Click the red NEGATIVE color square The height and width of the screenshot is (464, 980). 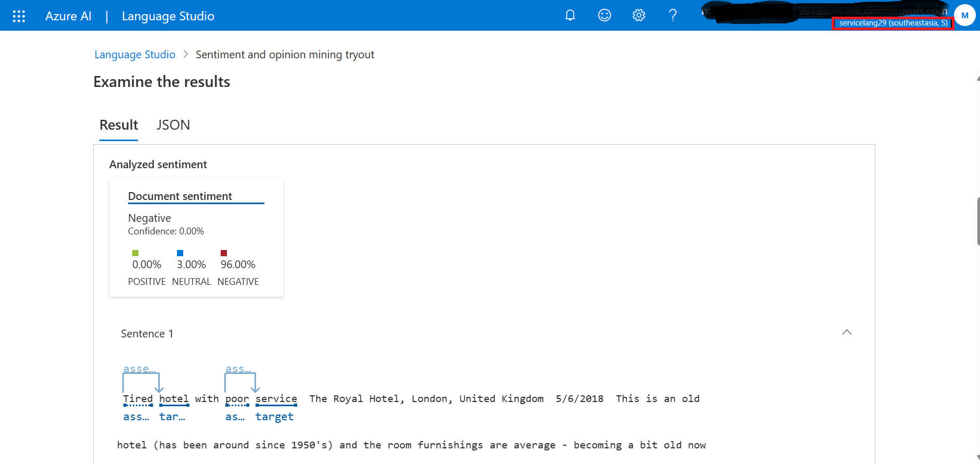pos(224,253)
